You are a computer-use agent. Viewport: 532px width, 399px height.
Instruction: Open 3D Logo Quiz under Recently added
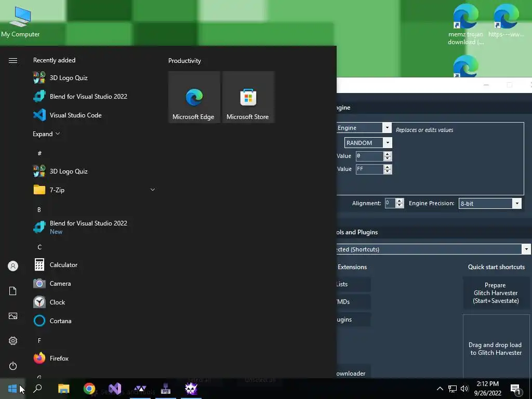95,78
